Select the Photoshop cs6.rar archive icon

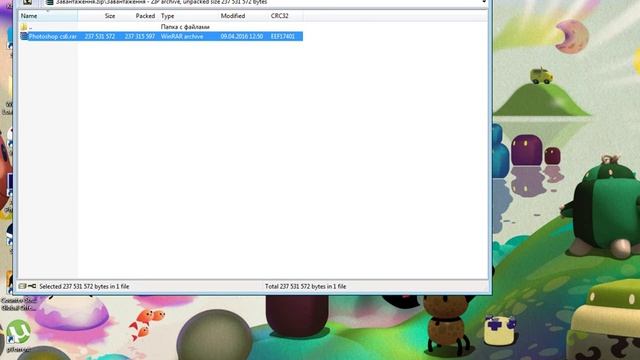coord(24,36)
